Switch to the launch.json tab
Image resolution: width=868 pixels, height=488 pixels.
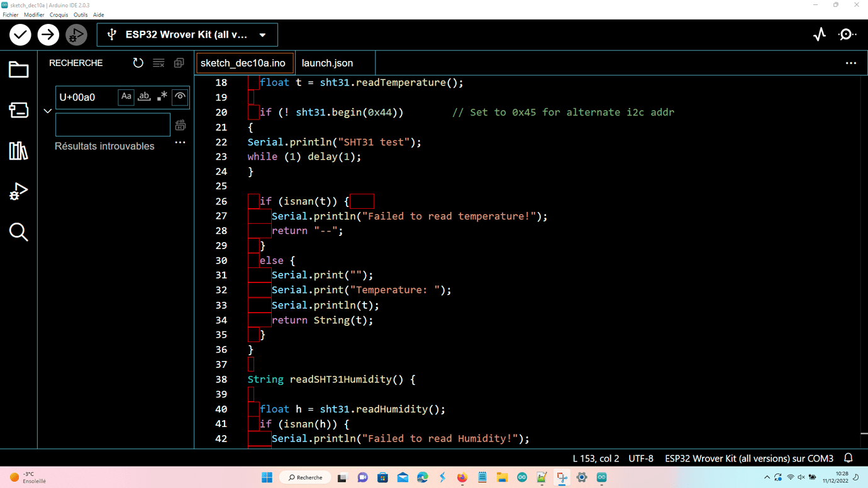click(328, 63)
